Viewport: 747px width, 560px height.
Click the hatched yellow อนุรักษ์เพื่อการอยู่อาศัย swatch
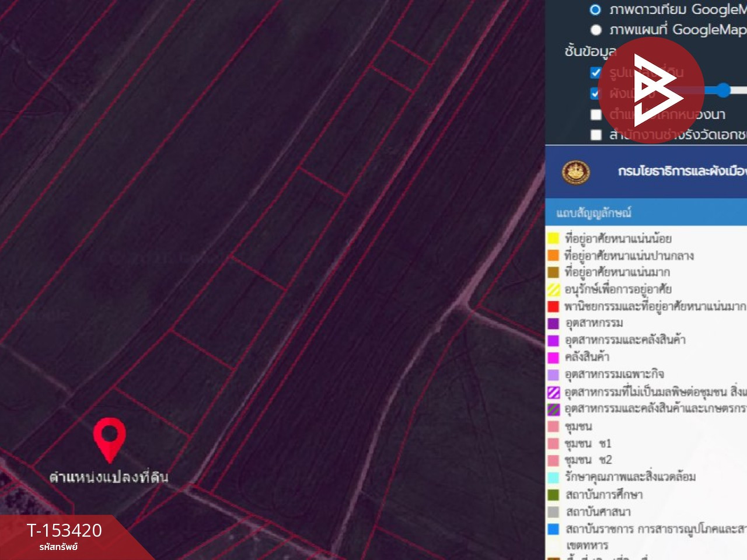click(553, 289)
